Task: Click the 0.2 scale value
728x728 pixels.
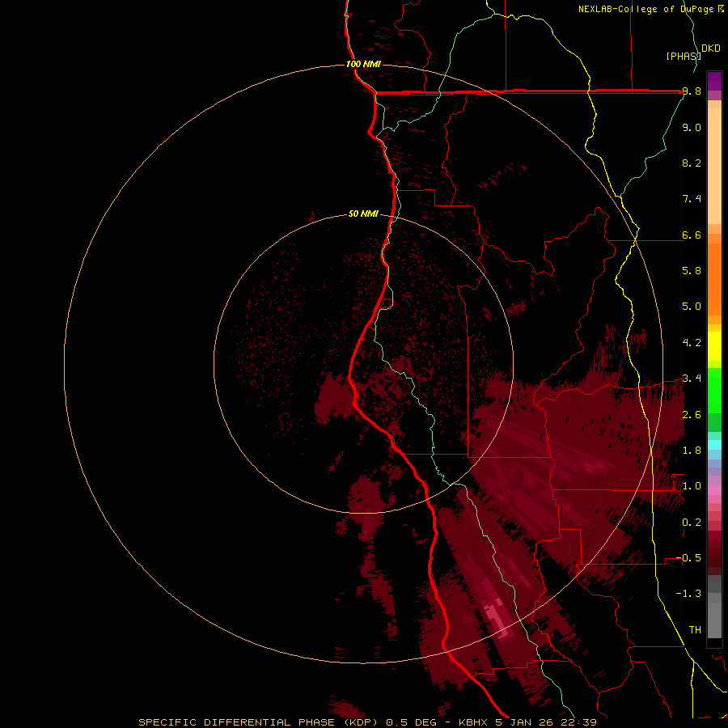Action: [692, 523]
